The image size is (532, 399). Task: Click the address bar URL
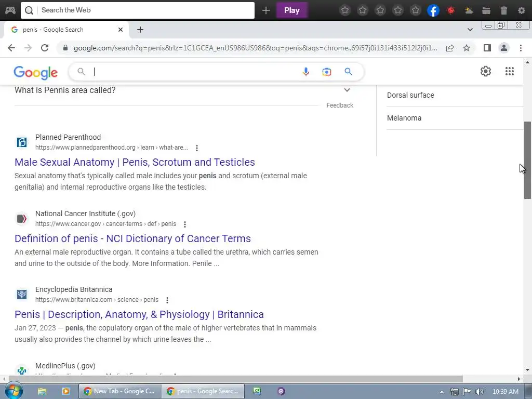tap(256, 48)
